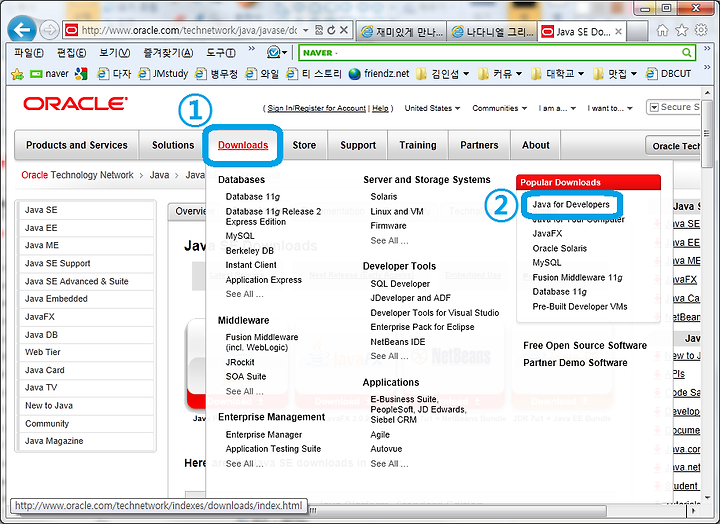Click the browser address bar URL
Screen dimensions: 720x524
tap(189, 30)
